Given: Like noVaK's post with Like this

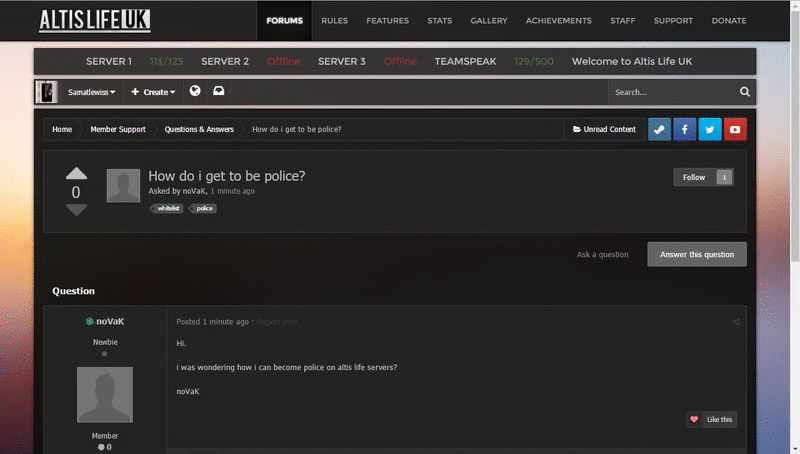Looking at the screenshot, I should point(711,420).
